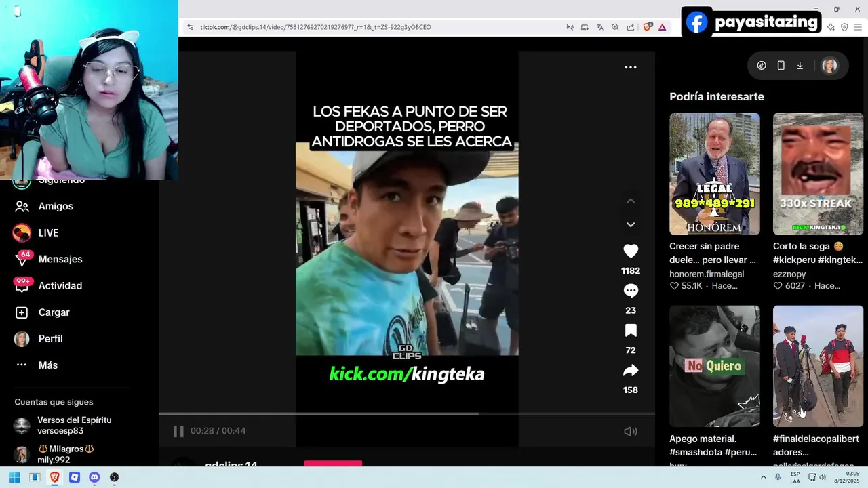868x488 pixels.
Task: Open Discord from the taskbar
Action: (x=94, y=477)
